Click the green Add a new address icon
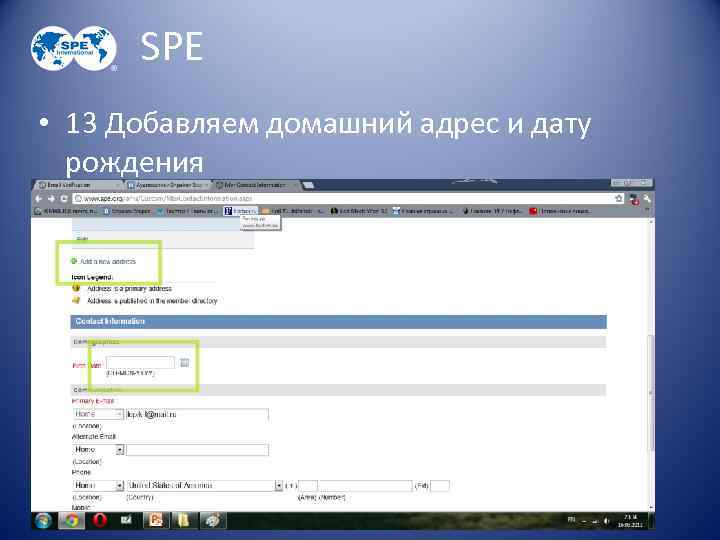 click(73, 261)
